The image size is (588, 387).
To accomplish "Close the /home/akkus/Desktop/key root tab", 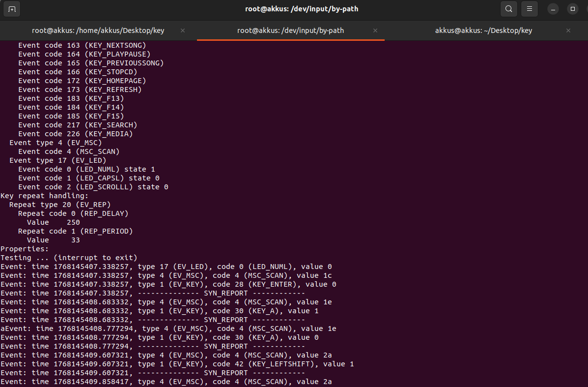I will pyautogui.click(x=183, y=30).
